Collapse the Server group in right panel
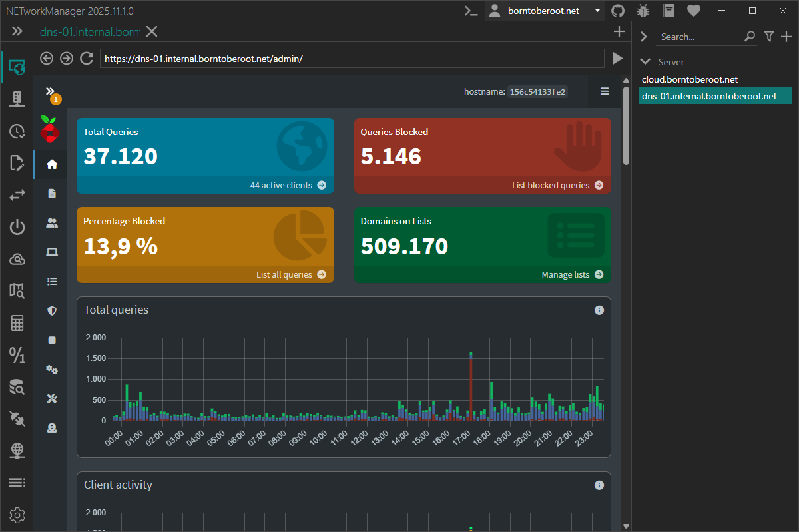Image resolution: width=799 pixels, height=532 pixels. pyautogui.click(x=645, y=61)
